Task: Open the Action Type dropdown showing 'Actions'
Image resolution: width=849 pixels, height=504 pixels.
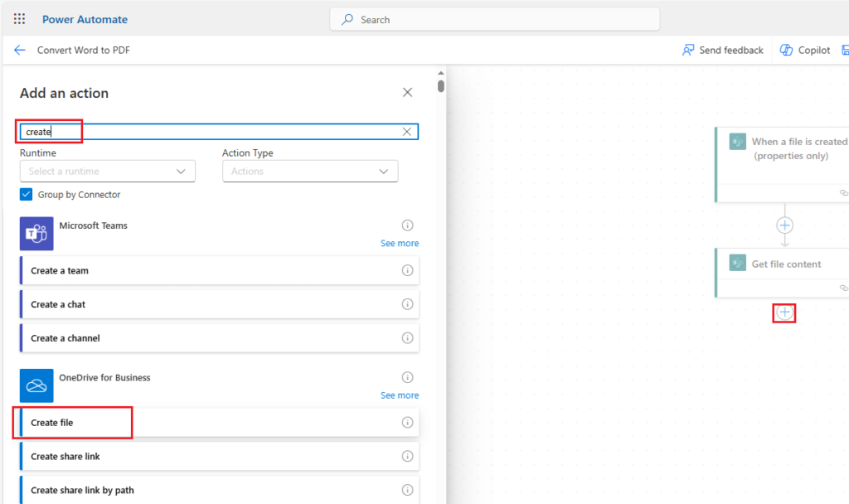Action: [309, 171]
